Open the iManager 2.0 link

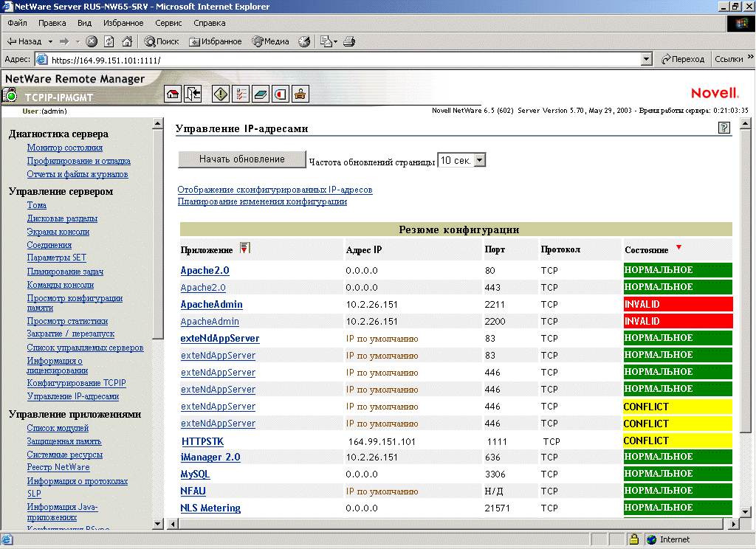pos(210,457)
